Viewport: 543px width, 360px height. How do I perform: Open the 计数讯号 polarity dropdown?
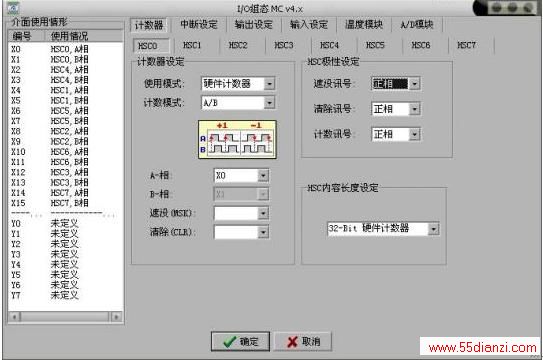[x=396, y=134]
